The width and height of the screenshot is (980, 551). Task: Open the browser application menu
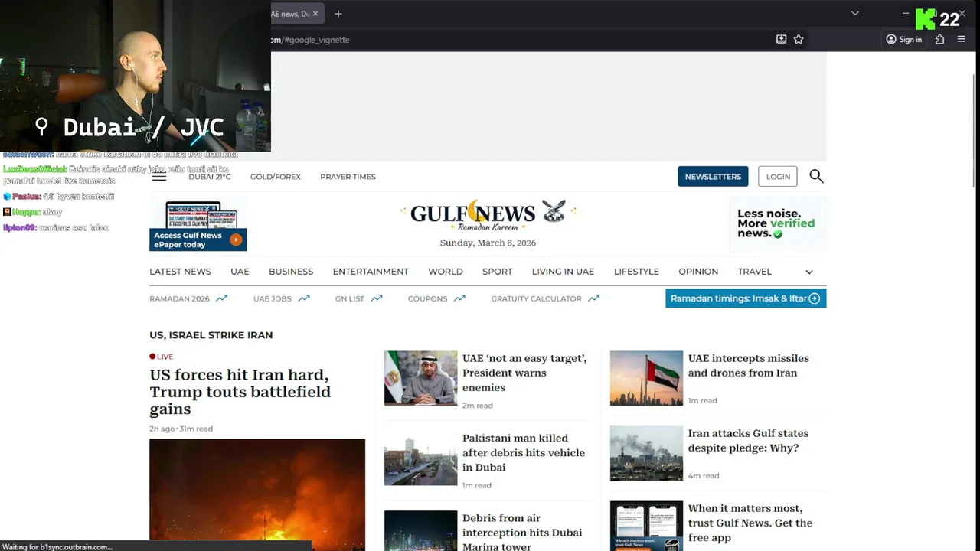click(x=962, y=39)
